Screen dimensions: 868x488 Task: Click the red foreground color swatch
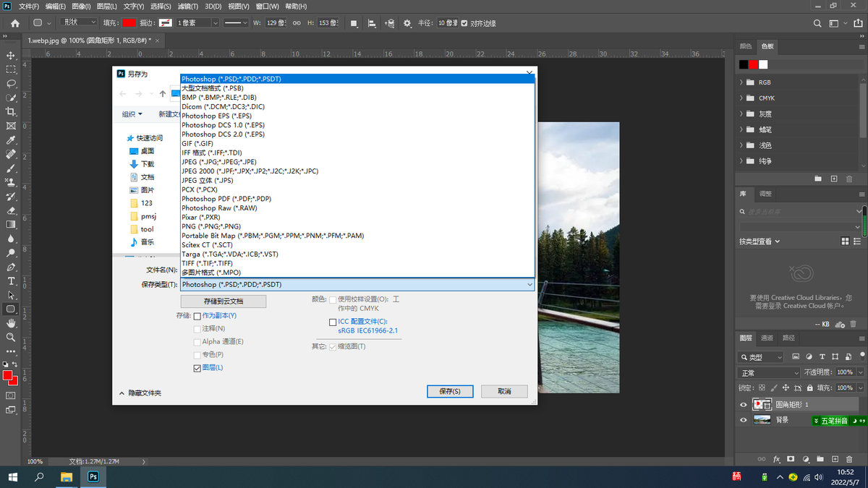pos(8,376)
